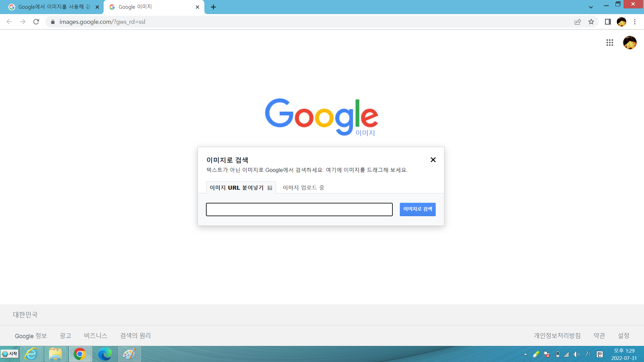Open the browser side panel
Screen dimensions: 644x362
coord(608,22)
